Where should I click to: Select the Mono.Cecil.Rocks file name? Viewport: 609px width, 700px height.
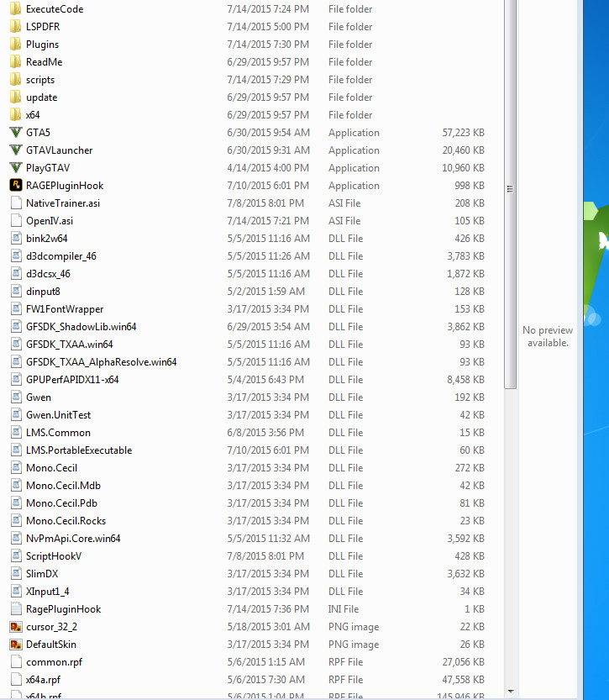point(66,520)
